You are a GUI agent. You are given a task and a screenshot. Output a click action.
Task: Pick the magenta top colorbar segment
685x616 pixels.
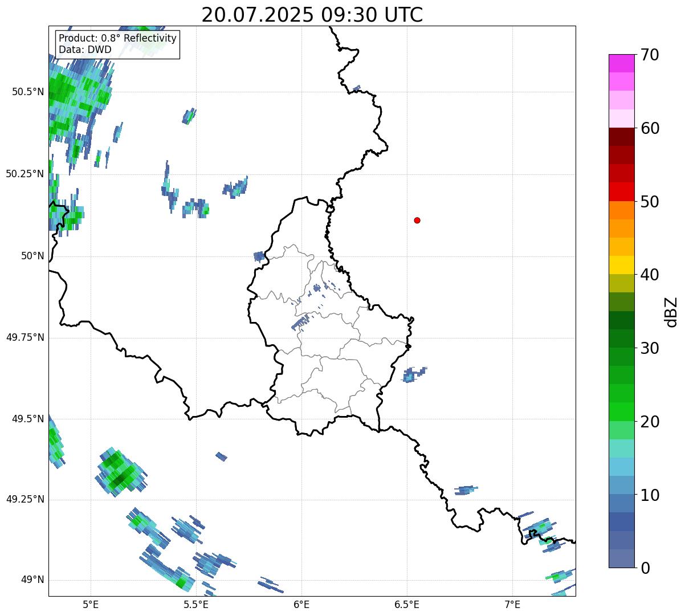[x=622, y=63]
